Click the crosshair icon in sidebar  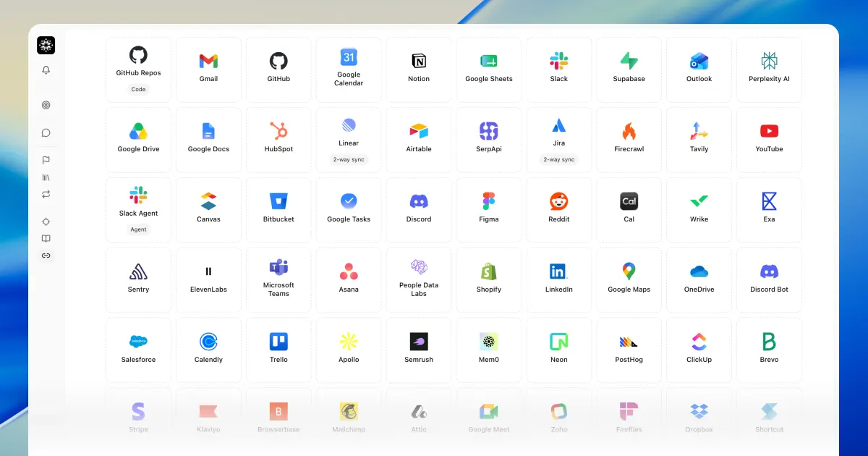click(x=46, y=221)
